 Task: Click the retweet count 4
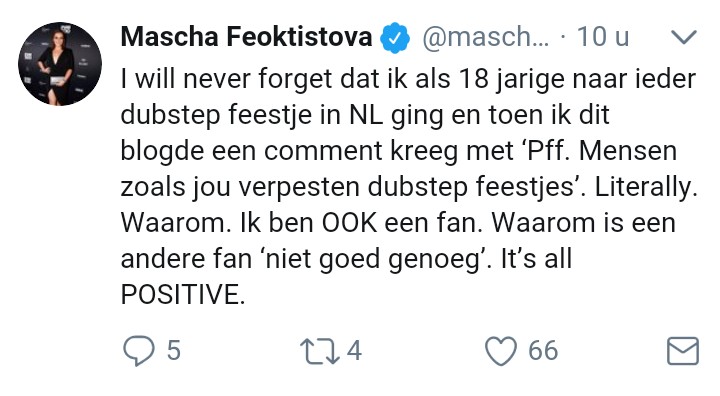click(354, 351)
